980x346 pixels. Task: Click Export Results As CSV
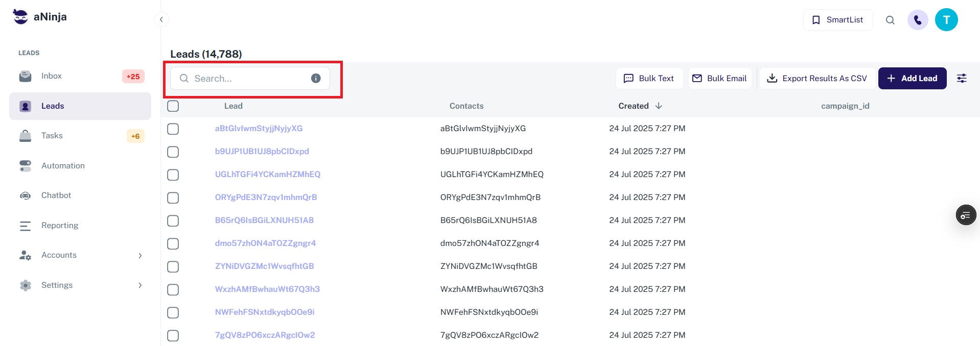point(817,78)
